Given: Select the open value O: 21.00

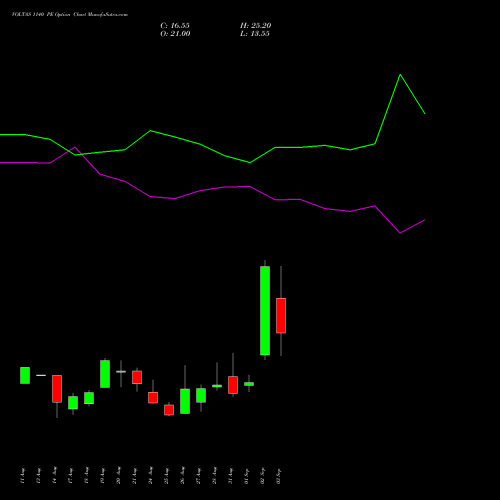Looking at the screenshot, I should coord(175,34).
